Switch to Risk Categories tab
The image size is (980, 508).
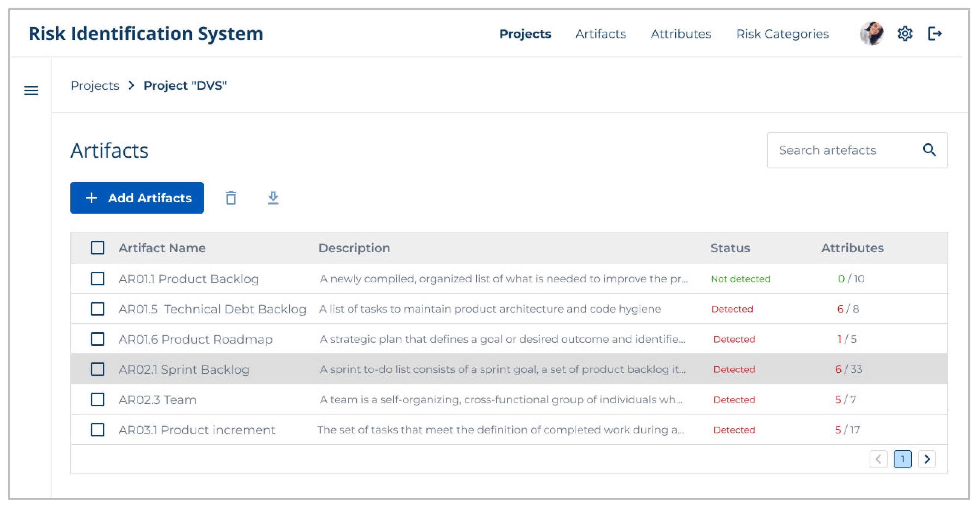(x=782, y=34)
